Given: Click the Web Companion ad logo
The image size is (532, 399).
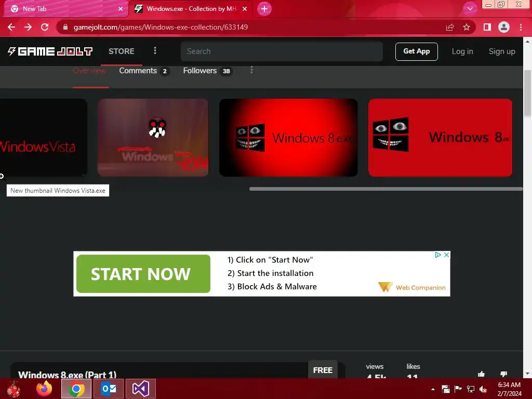Looking at the screenshot, I should (412, 287).
